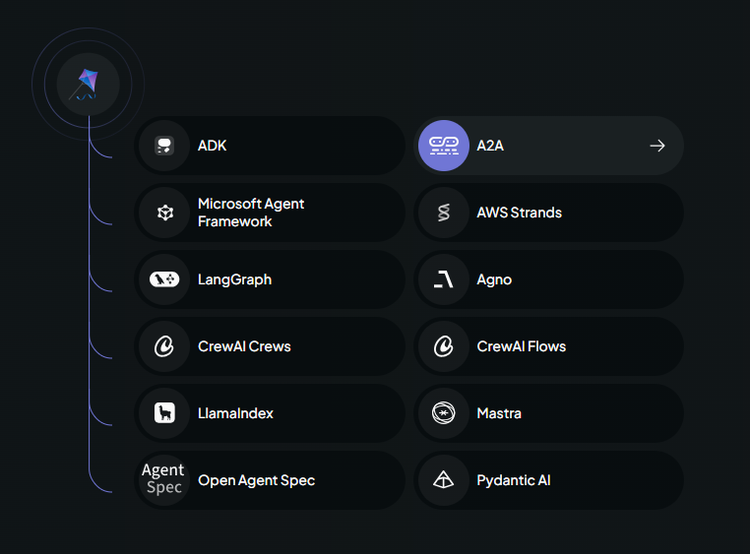Image resolution: width=750 pixels, height=554 pixels.
Task: Open the AWS Strands integration label
Action: pyautogui.click(x=519, y=212)
